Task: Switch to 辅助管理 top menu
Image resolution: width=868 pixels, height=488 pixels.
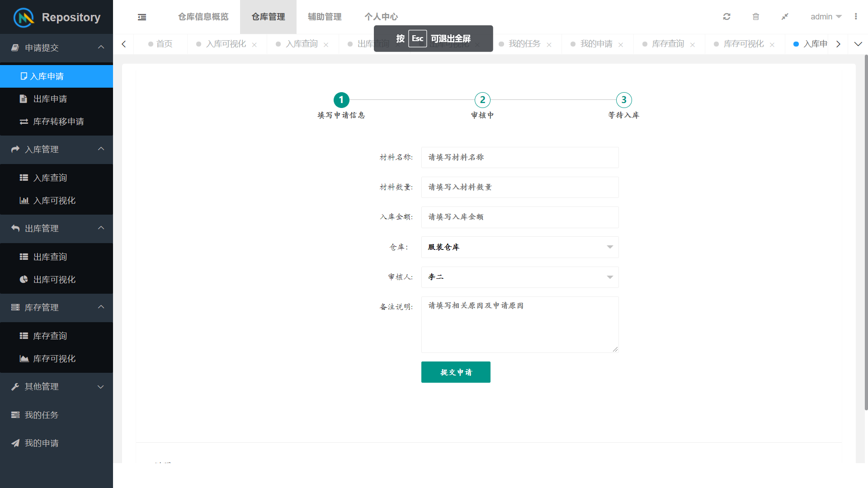Action: pos(325,17)
